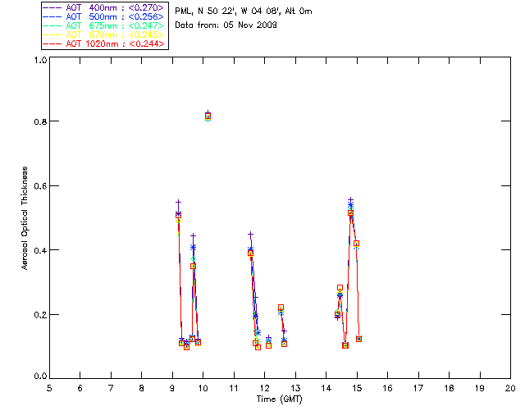Click the topmost plus marker just after 9 GMT

coord(178,202)
